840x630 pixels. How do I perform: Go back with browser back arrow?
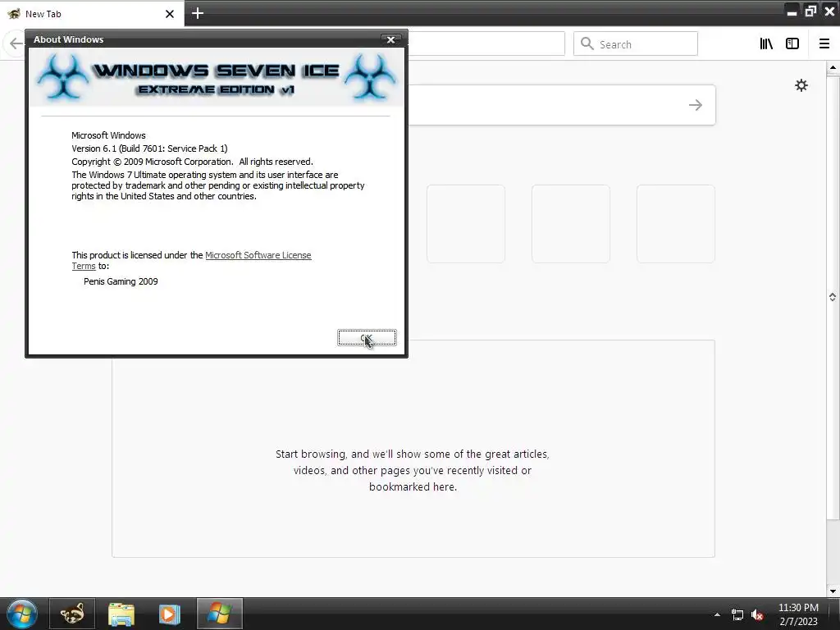[x=16, y=44]
